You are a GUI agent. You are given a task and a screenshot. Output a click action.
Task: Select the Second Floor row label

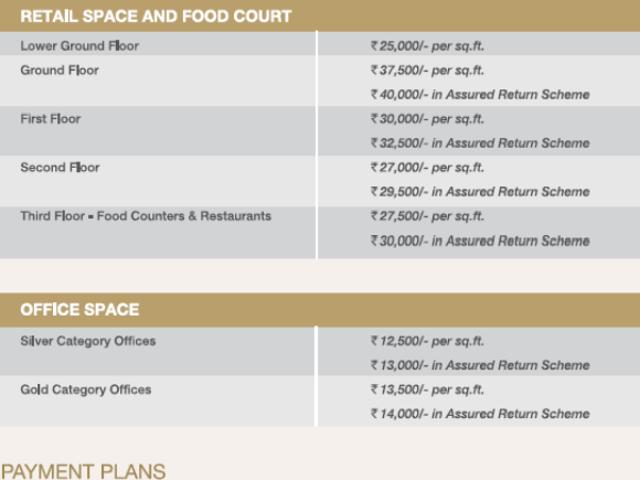pos(60,167)
